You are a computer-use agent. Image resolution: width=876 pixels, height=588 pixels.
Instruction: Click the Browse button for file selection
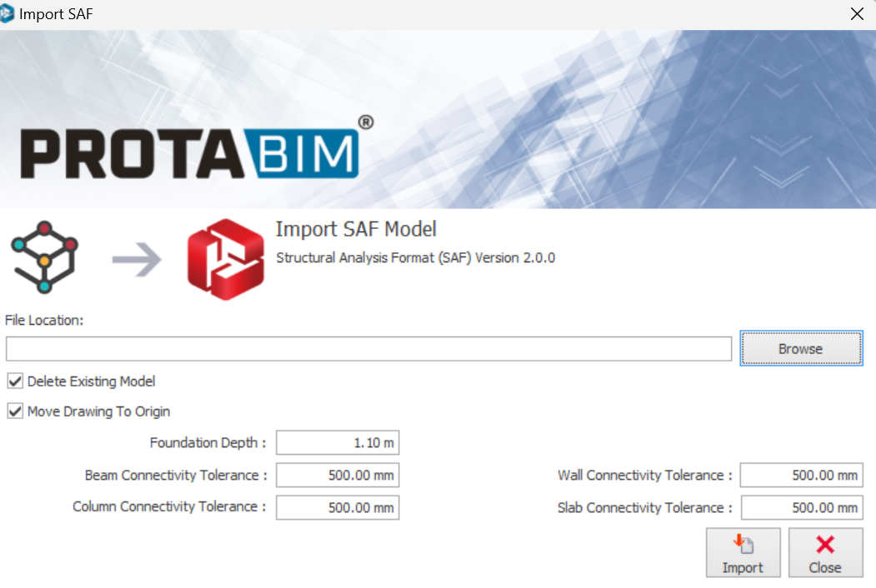point(800,349)
